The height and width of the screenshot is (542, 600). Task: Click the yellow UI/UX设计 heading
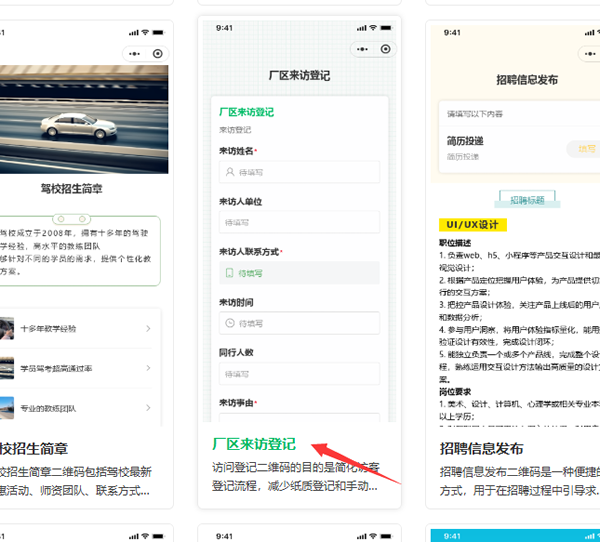473,225
